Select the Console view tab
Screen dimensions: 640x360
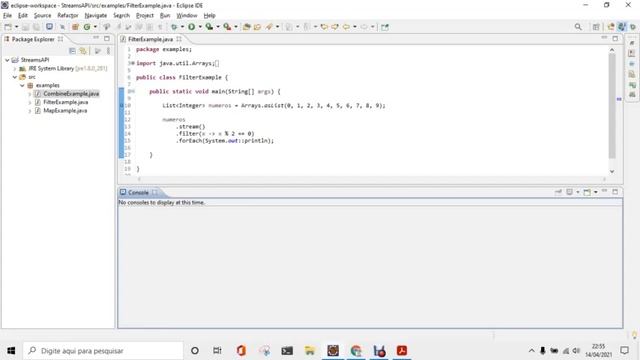pyautogui.click(x=139, y=192)
